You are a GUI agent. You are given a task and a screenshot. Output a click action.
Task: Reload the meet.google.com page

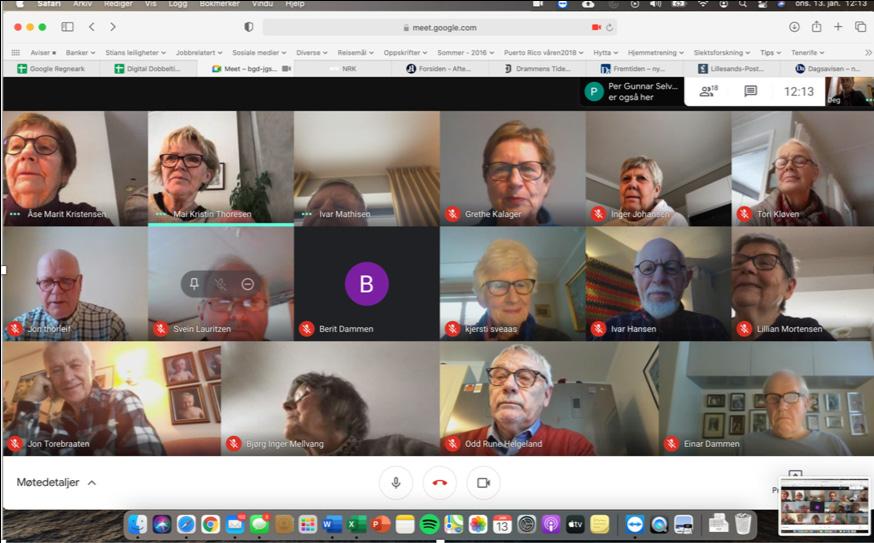[x=609, y=27]
